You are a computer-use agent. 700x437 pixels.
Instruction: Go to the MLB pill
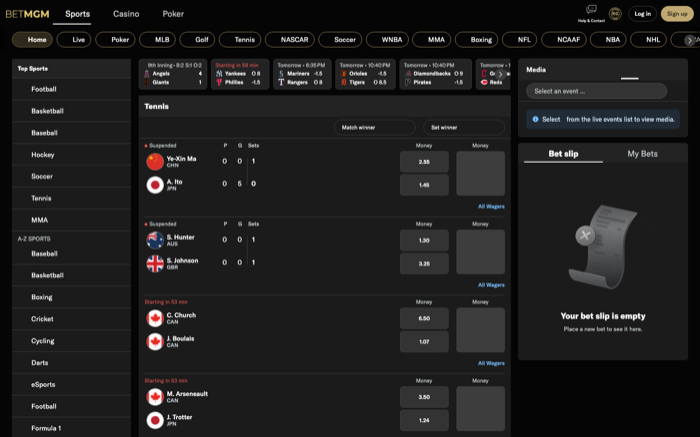[x=157, y=40]
